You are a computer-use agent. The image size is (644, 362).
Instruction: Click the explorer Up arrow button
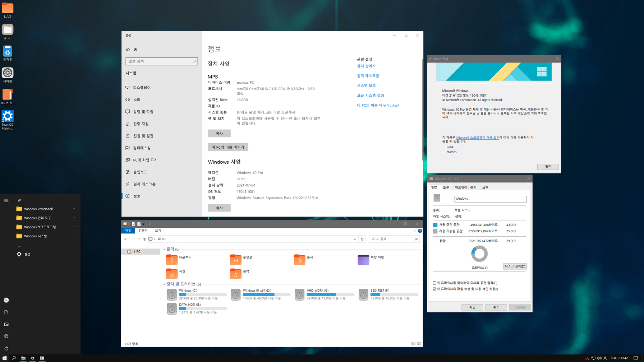(x=144, y=239)
